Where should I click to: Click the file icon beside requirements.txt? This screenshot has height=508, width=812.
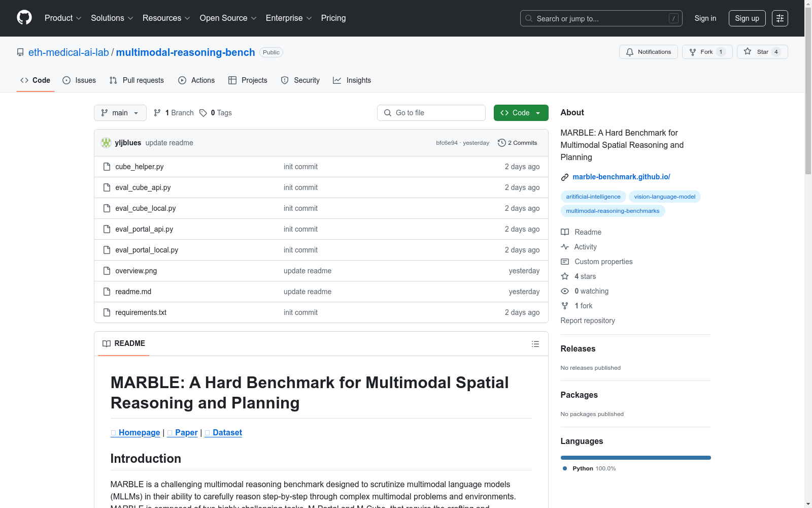pyautogui.click(x=107, y=312)
